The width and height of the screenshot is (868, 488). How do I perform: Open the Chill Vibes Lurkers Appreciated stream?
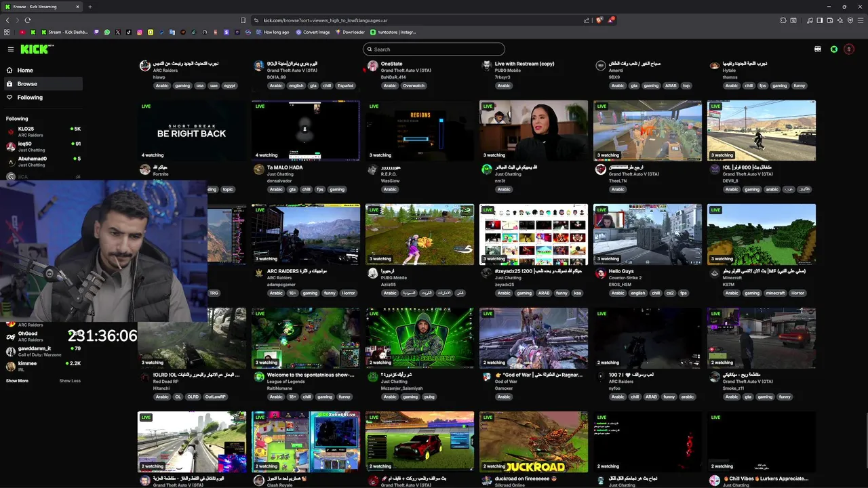(x=766, y=479)
